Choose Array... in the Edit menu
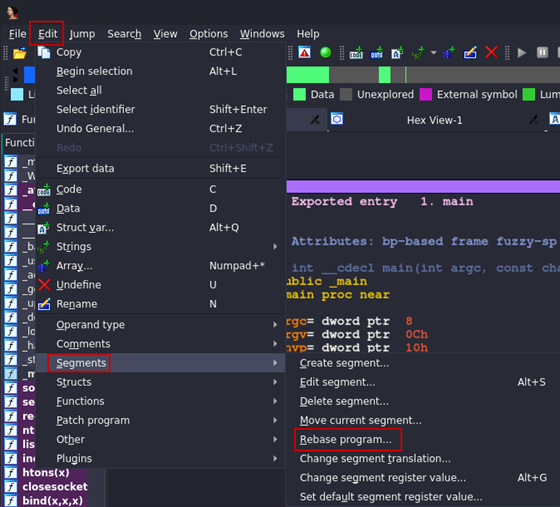The image size is (560, 507). click(x=161, y=266)
